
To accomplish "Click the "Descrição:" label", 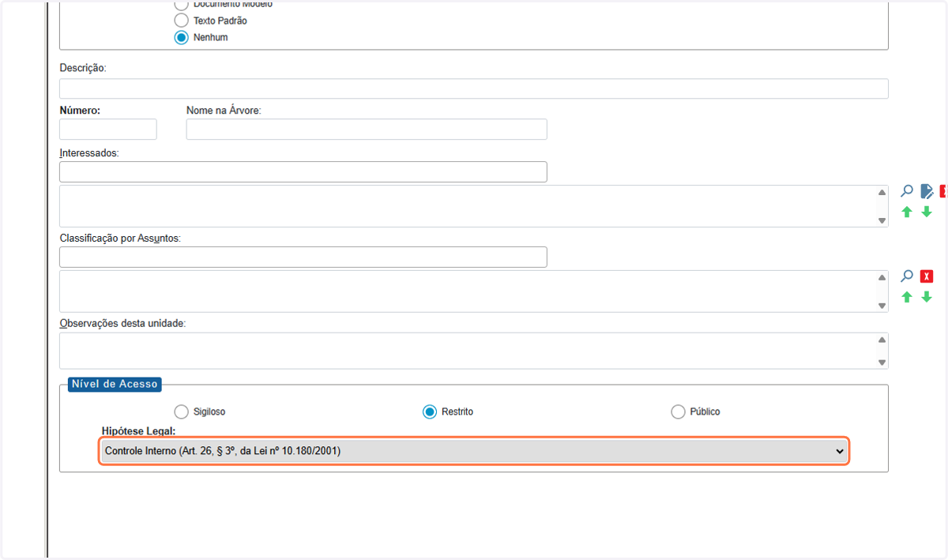I will (x=83, y=68).
